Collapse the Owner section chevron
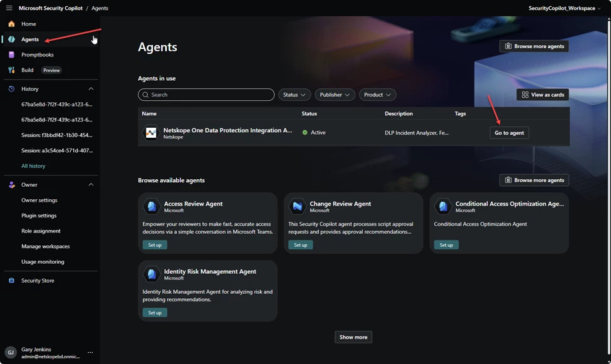This screenshot has height=364, width=611. (x=91, y=185)
